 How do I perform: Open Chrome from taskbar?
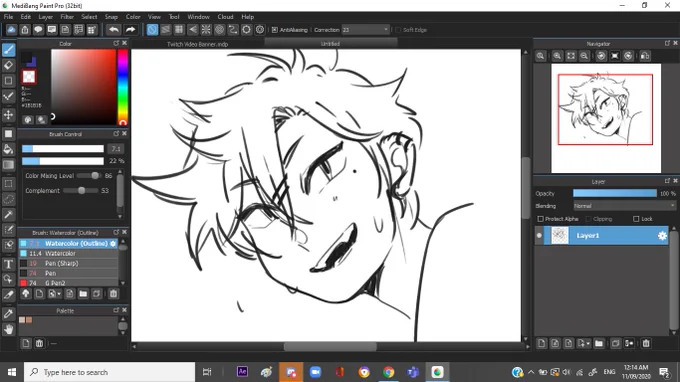pyautogui.click(x=389, y=372)
